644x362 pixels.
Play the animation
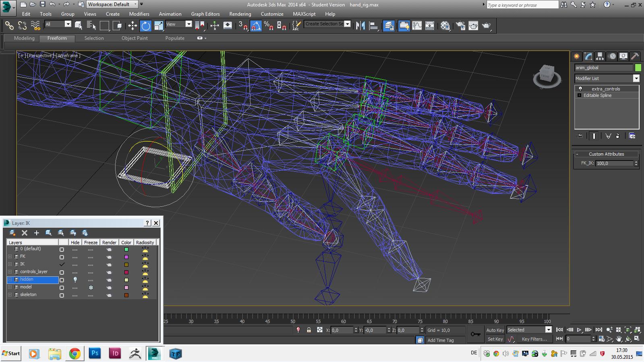579,330
